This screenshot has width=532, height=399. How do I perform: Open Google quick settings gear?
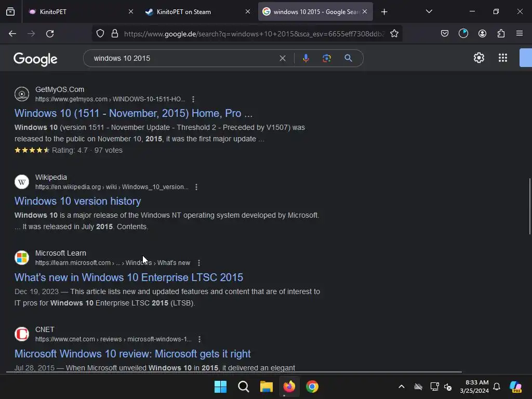coord(478,58)
